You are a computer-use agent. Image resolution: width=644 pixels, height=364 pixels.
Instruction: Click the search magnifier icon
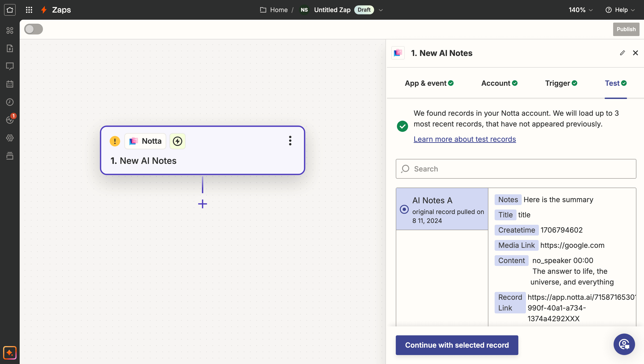pyautogui.click(x=405, y=169)
